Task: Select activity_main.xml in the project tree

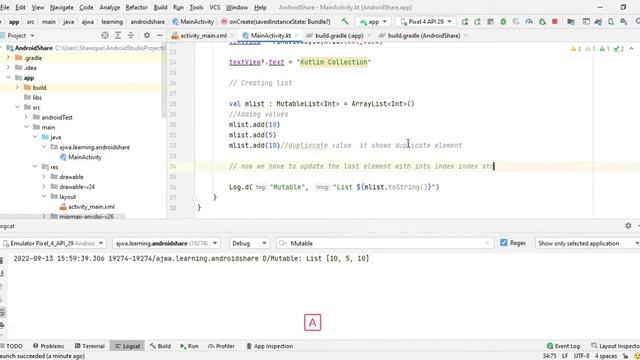Action: pyautogui.click(x=87, y=207)
